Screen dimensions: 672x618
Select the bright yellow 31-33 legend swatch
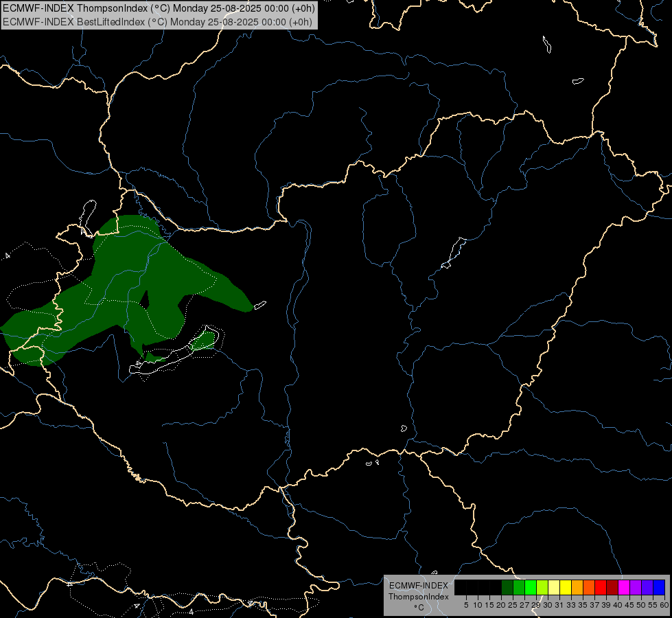click(x=566, y=587)
